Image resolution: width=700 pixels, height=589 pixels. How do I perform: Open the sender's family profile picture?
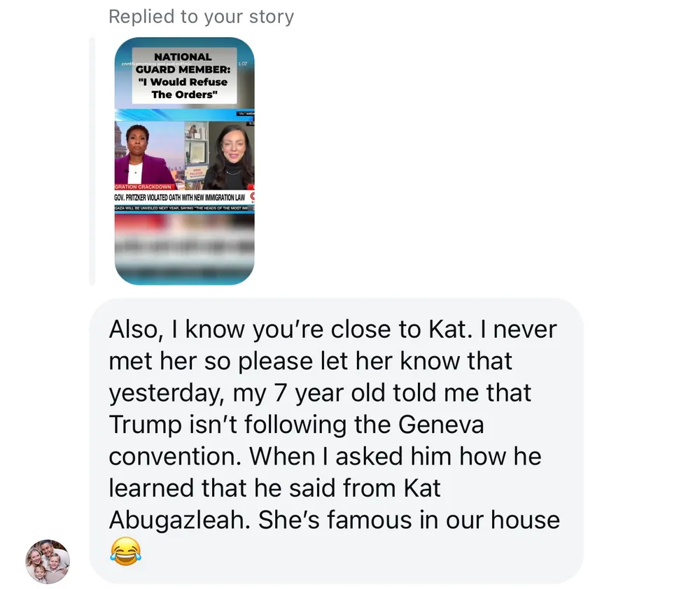tap(48, 561)
